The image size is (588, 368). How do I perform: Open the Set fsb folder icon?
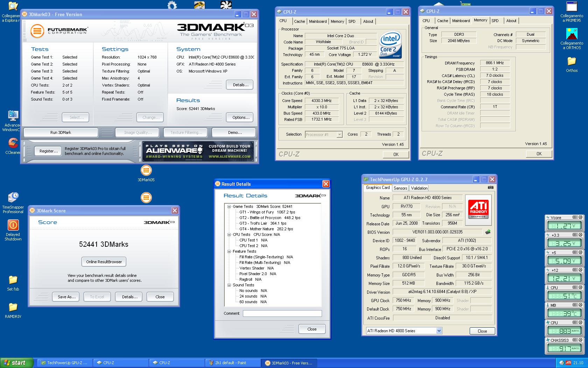click(x=13, y=283)
